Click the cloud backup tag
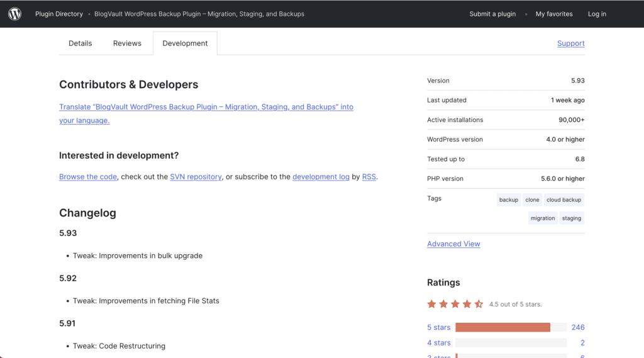The width and height of the screenshot is (644, 358). tap(563, 199)
